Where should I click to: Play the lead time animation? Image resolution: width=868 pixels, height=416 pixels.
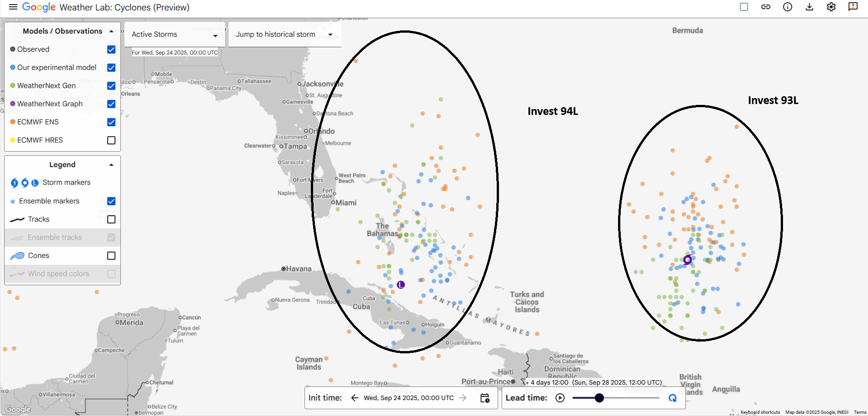click(560, 398)
